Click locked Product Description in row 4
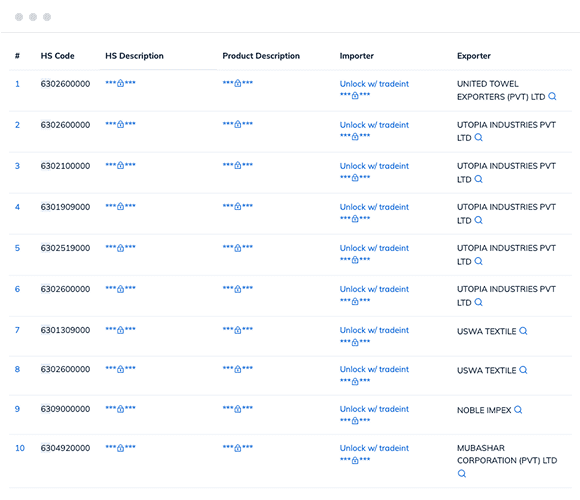The height and width of the screenshot is (500, 580). (x=237, y=206)
